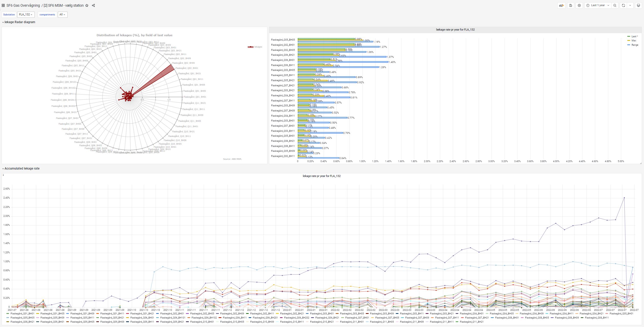Collapse the lekage Radar diagram row
The image size is (644, 327).
[20, 22]
